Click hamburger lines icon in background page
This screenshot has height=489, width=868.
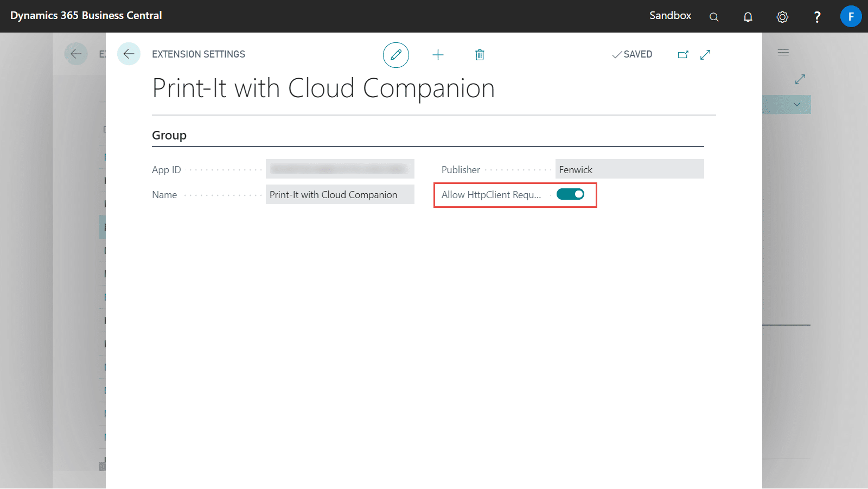[783, 53]
